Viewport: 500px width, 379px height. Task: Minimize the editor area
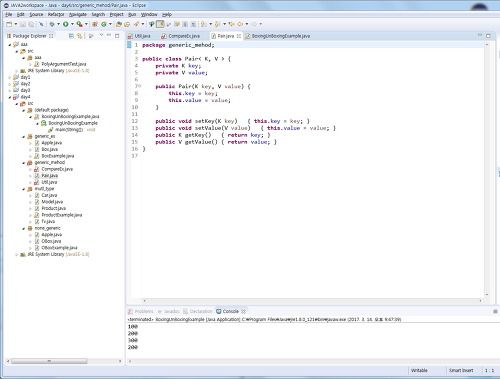click(x=480, y=35)
